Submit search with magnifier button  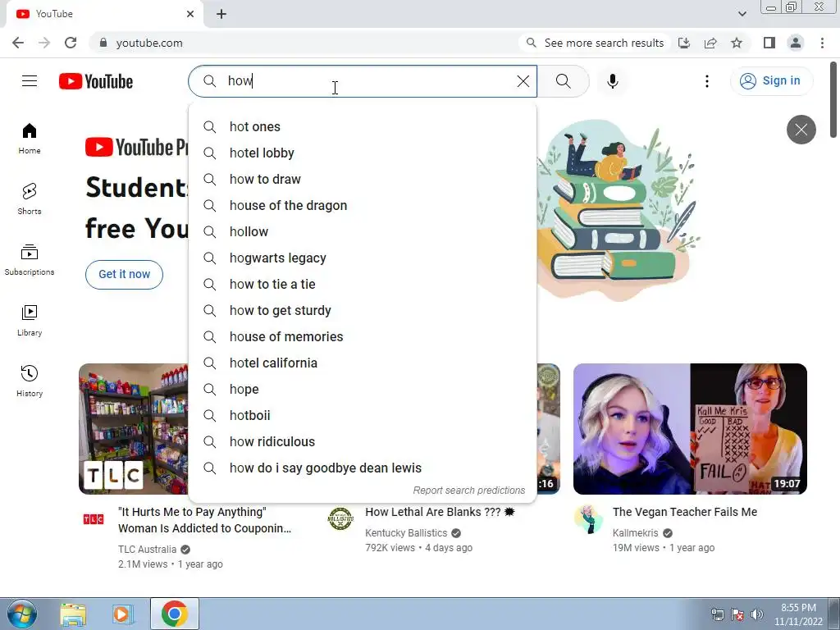pos(563,81)
